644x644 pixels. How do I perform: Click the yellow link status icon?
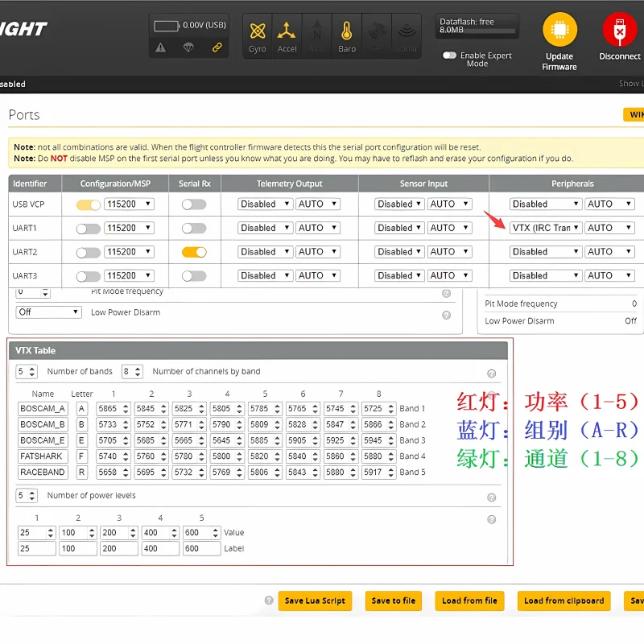tap(217, 47)
